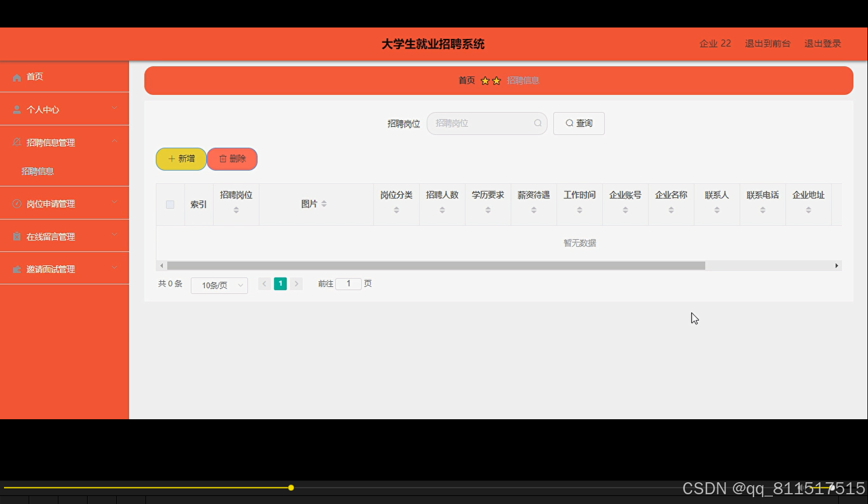This screenshot has width=868, height=504.
Task: Sort by the 岗位分类 column arrows
Action: [396, 210]
